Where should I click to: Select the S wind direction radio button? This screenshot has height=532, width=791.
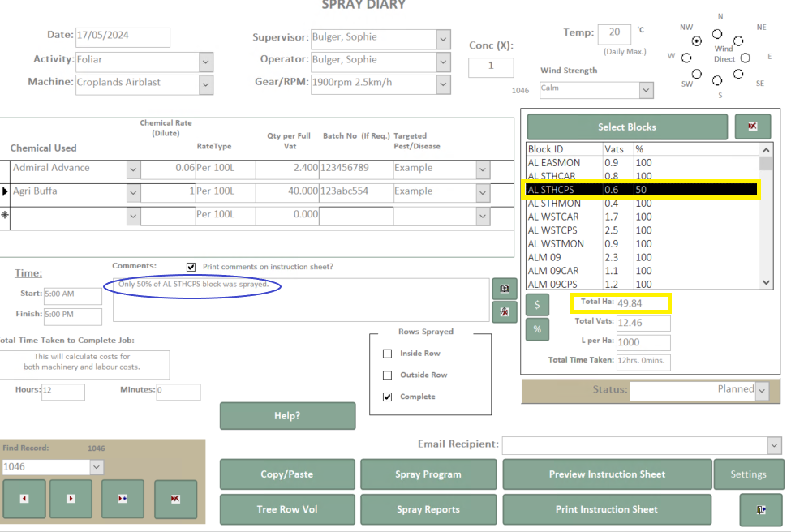(717, 80)
